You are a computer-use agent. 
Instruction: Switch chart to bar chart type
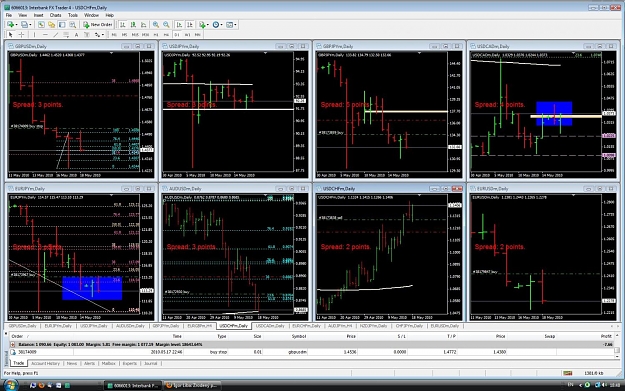123,25
